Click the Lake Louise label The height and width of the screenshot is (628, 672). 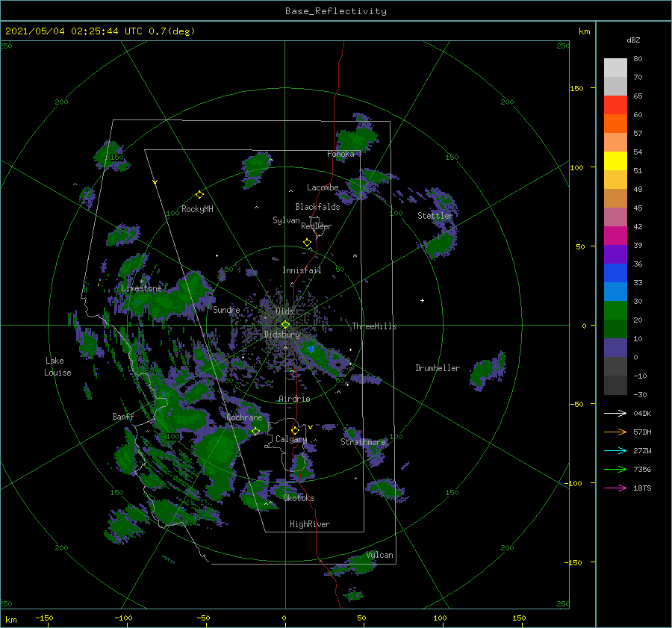[x=57, y=367]
